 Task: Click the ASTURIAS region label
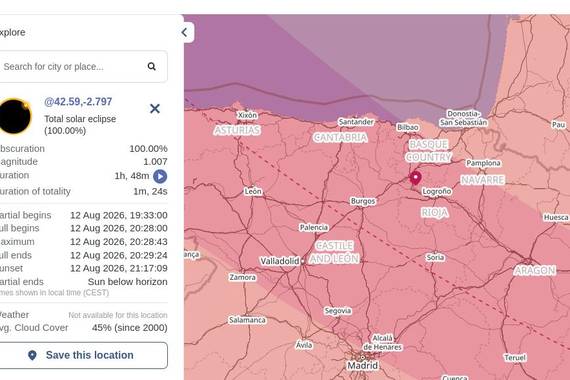237,130
